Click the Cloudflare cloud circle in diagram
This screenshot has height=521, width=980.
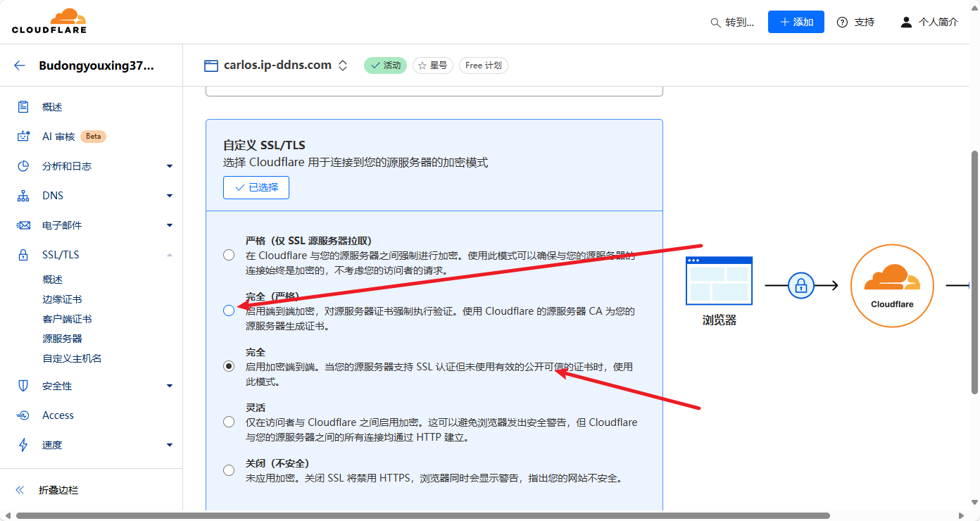coord(892,285)
